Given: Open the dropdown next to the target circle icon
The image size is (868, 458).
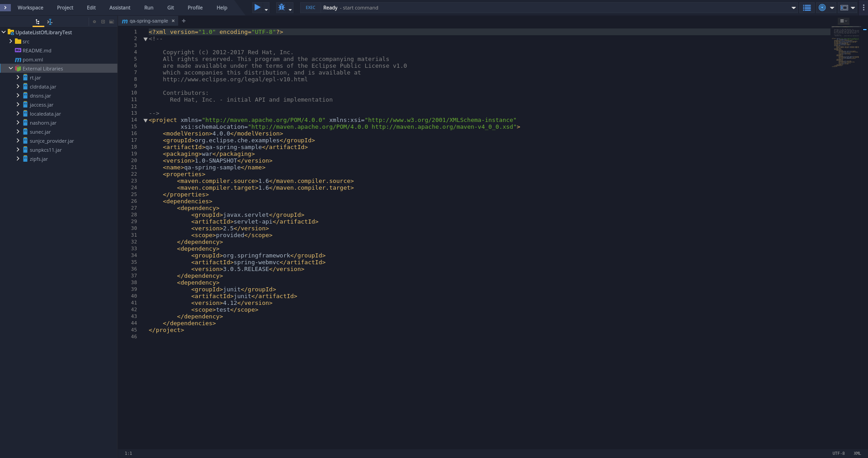Looking at the screenshot, I should [832, 8].
